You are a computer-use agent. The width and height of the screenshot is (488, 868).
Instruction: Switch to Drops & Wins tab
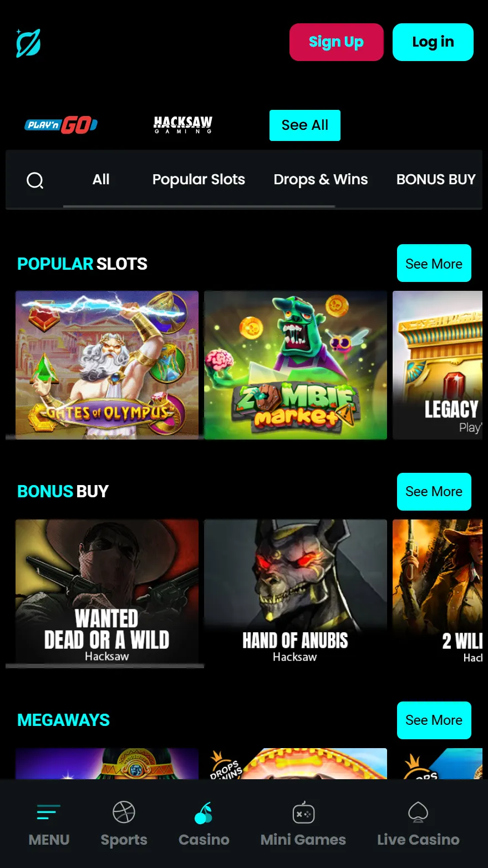[x=321, y=179]
